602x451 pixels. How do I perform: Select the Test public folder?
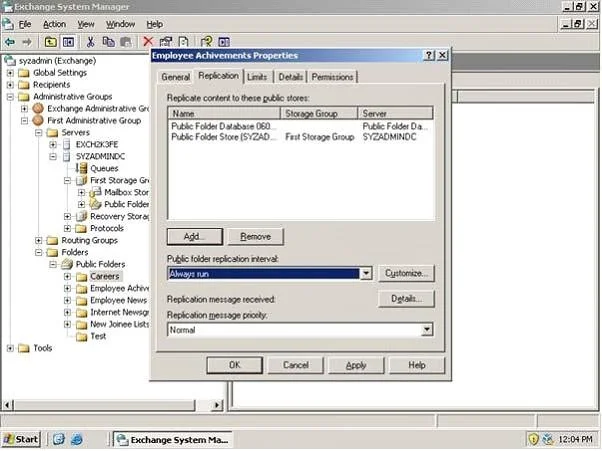point(98,336)
